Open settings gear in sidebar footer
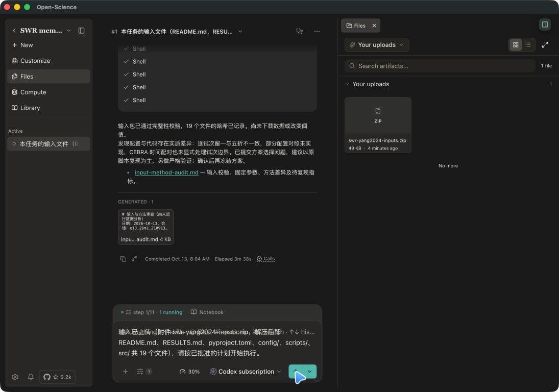Image resolution: width=559 pixels, height=392 pixels. tap(15, 377)
